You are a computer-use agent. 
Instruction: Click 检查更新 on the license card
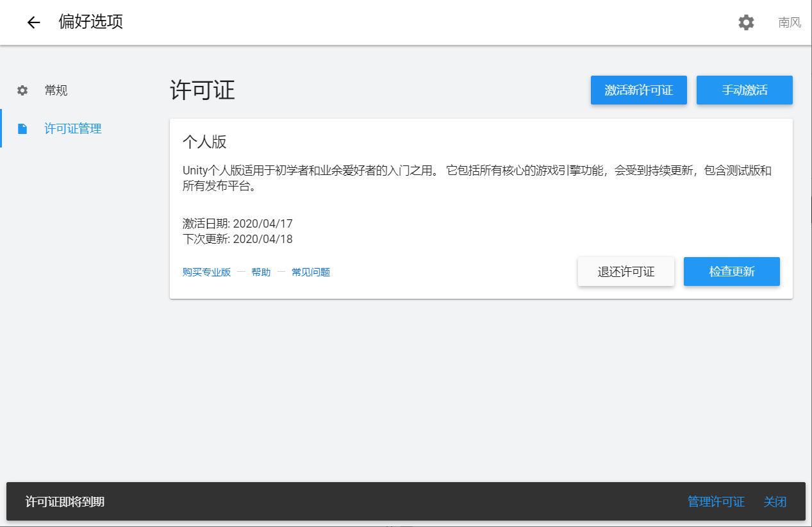point(731,271)
